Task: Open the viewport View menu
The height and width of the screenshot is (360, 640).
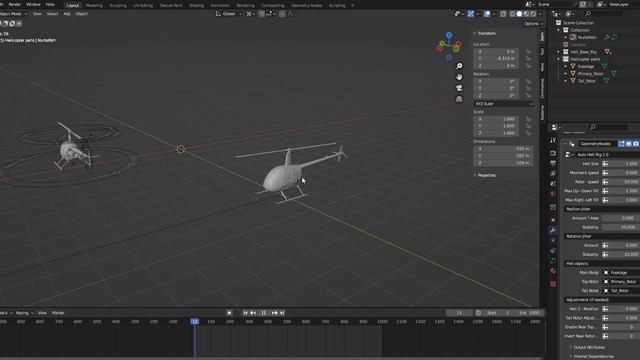Action: [x=37, y=13]
